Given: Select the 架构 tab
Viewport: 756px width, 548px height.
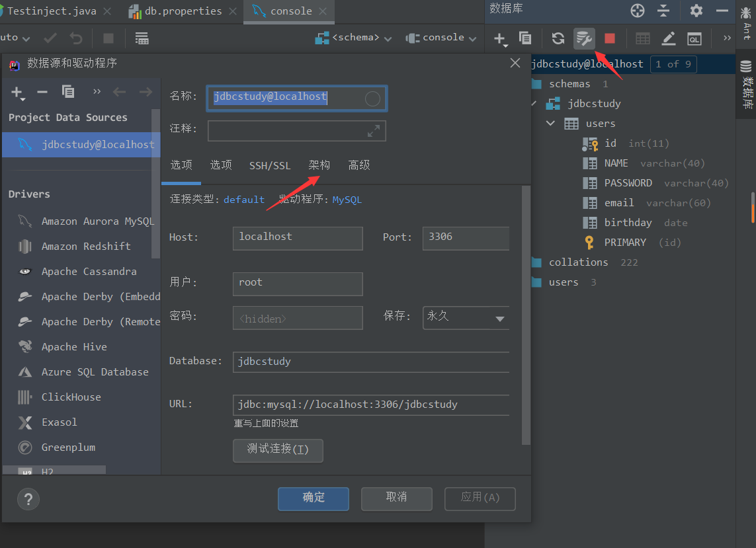Looking at the screenshot, I should (319, 165).
